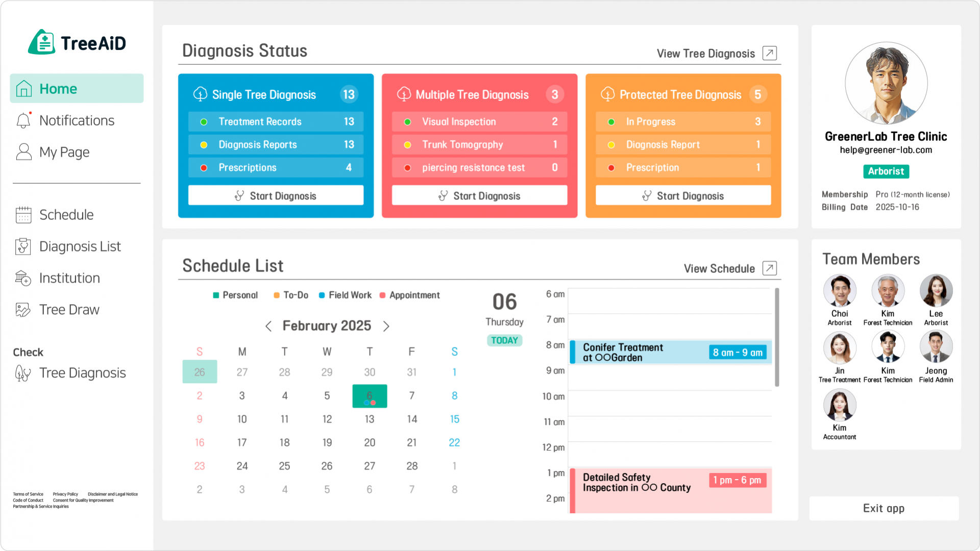Open the Schedule calendar icon
The image size is (980, 551).
[x=23, y=215]
